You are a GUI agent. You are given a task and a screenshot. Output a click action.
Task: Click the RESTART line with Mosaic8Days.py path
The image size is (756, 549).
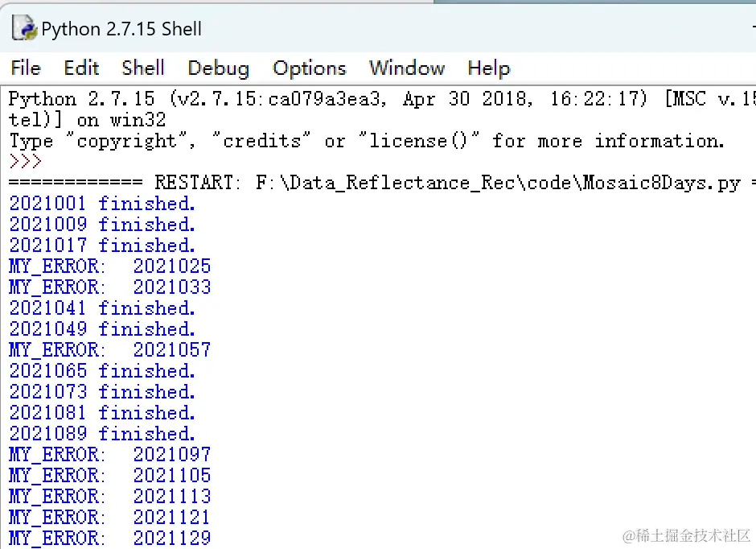point(382,183)
